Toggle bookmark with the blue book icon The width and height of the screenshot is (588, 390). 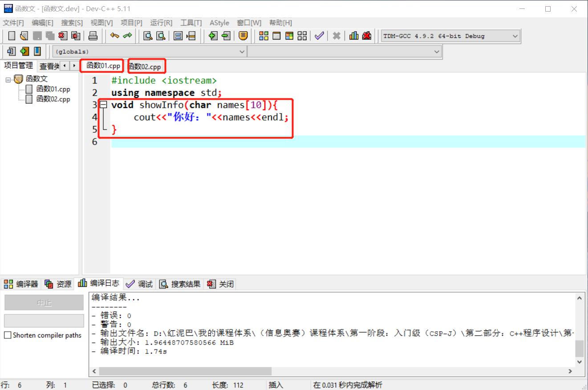(37, 52)
